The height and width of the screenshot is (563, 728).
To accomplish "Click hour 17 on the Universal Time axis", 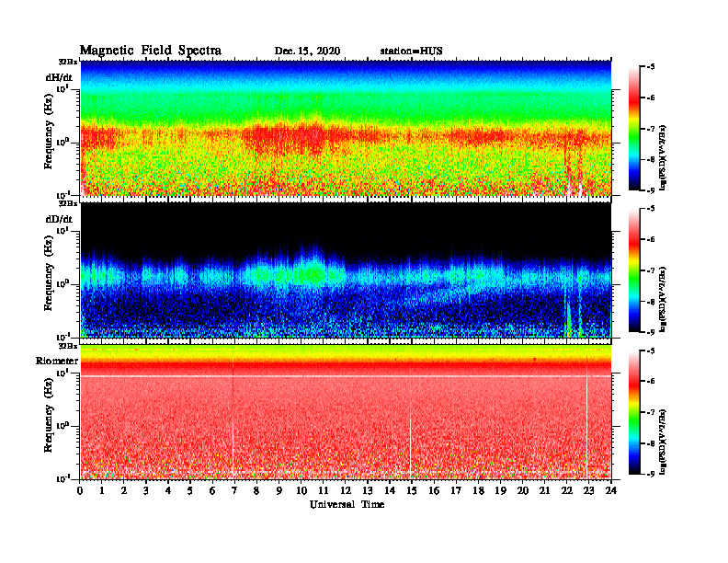I will pyautogui.click(x=457, y=491).
